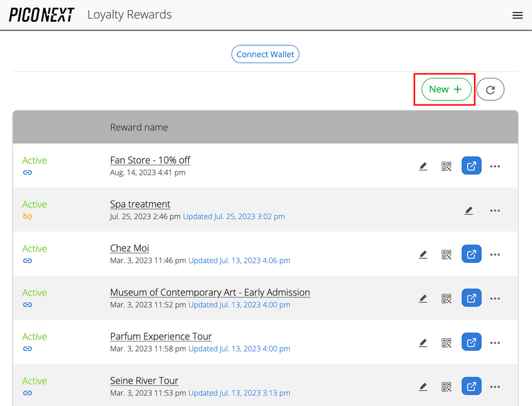Launch Chez Moi reward external link
Image resolution: width=532 pixels, height=406 pixels.
click(x=471, y=254)
